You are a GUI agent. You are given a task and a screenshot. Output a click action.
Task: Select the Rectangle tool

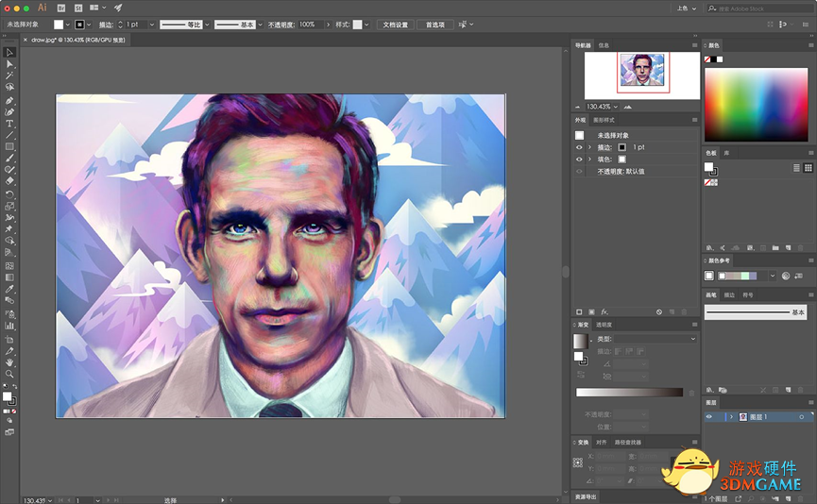[9, 147]
